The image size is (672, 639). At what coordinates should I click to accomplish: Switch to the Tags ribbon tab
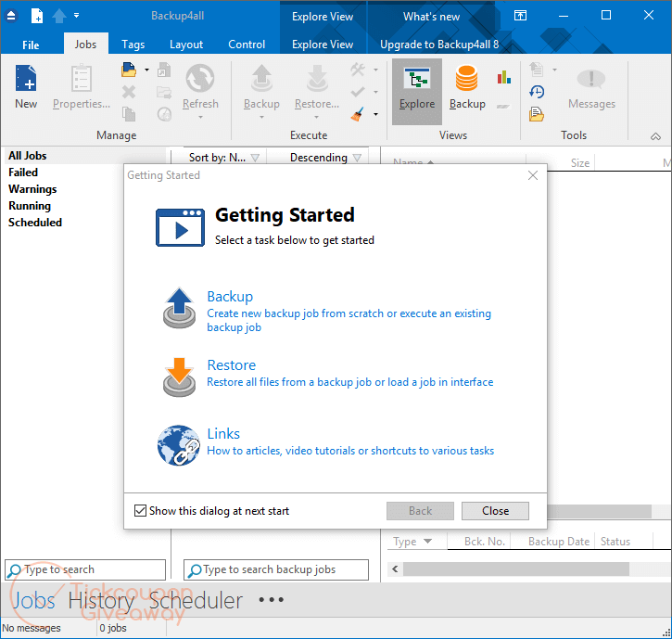tap(133, 45)
